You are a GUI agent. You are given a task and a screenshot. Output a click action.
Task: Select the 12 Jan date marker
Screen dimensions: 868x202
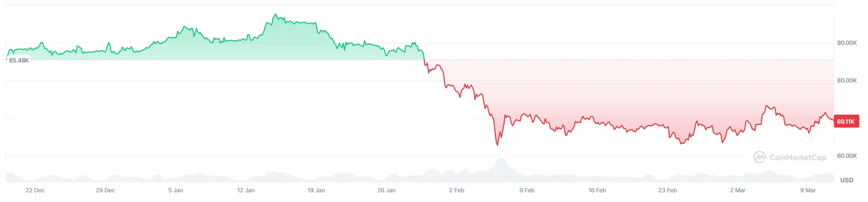coord(246,190)
